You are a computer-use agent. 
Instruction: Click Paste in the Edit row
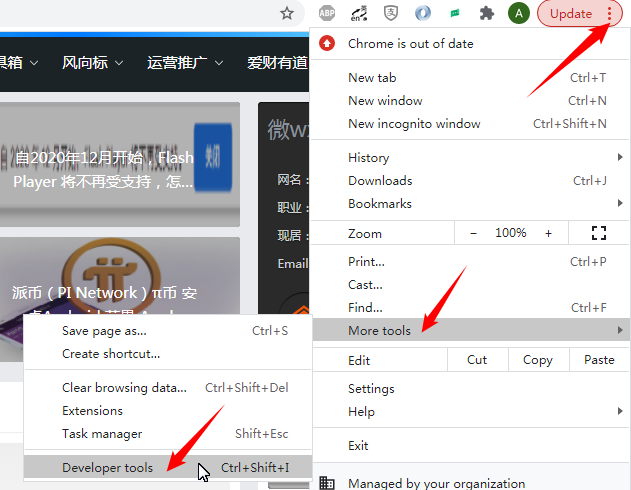click(x=599, y=360)
